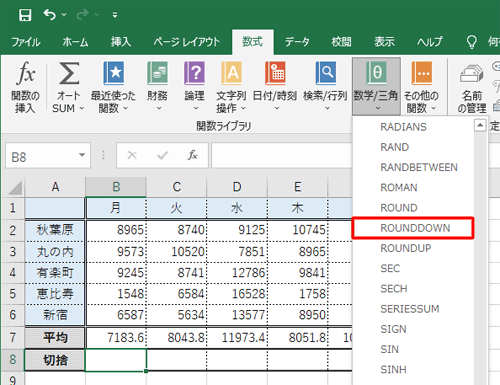Open the 最近使った関数 menu

(113, 87)
